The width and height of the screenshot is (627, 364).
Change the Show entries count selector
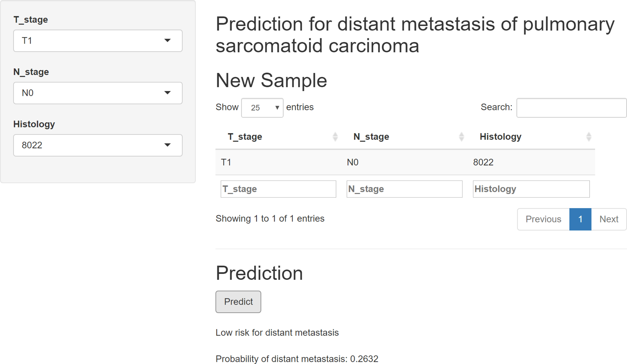[x=262, y=108]
